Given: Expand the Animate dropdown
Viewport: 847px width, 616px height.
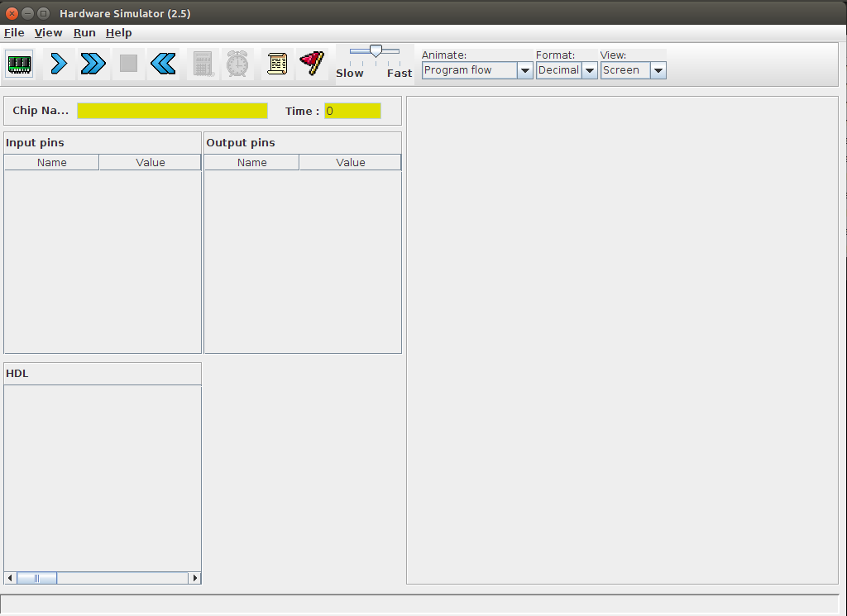Looking at the screenshot, I should [524, 71].
